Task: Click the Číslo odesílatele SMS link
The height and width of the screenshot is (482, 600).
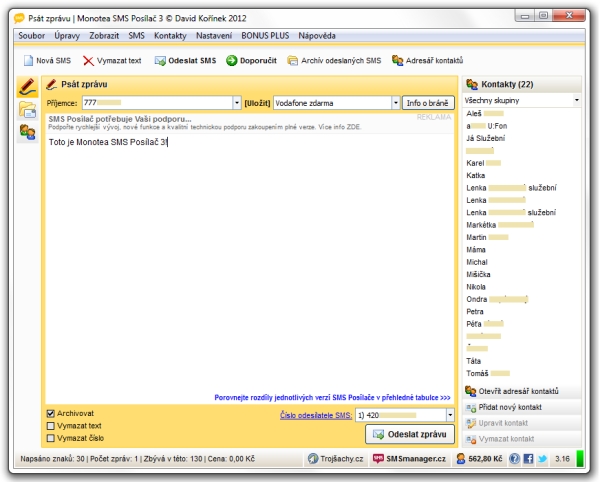Action: 316,415
